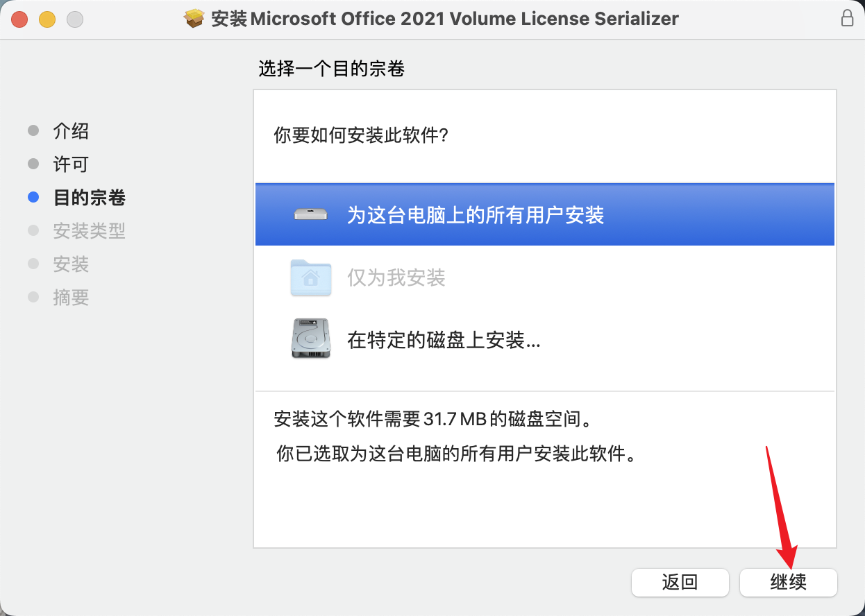The width and height of the screenshot is (865, 616).
Task: Minimize the installer with the yellow button
Action: (47, 19)
